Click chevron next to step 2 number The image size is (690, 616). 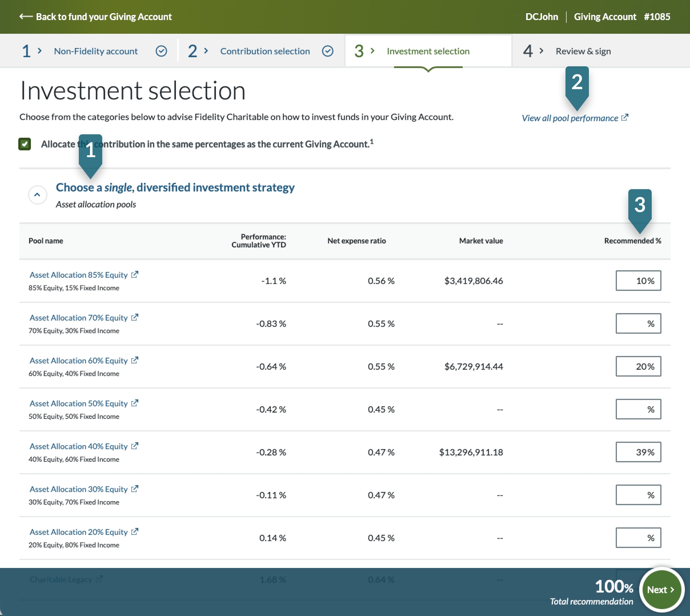tap(206, 51)
